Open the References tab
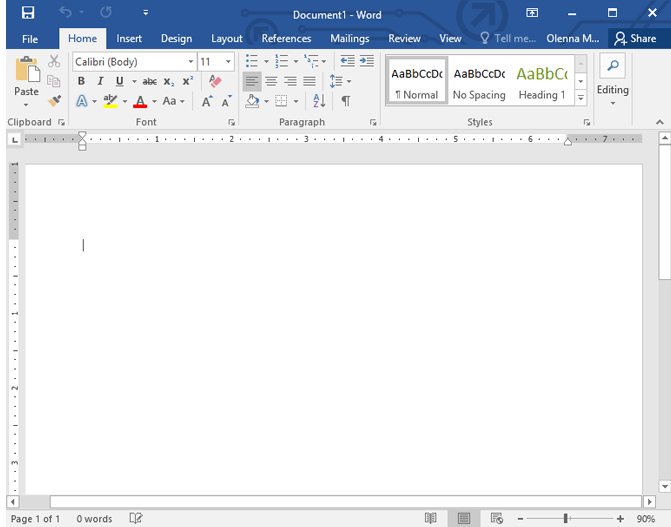The height and width of the screenshot is (527, 671). tap(286, 38)
